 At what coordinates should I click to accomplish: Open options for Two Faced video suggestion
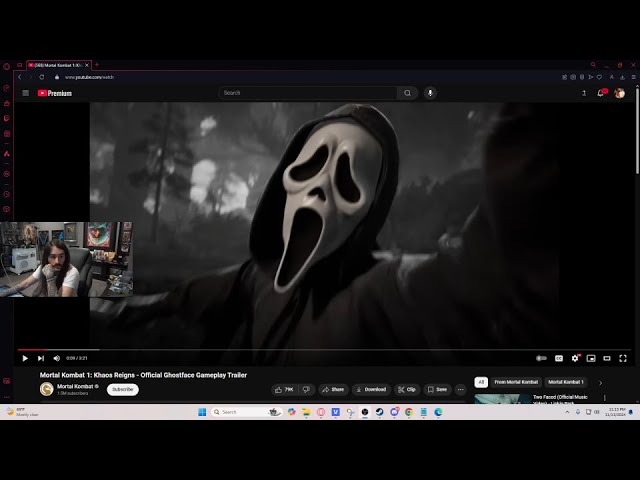pos(604,398)
